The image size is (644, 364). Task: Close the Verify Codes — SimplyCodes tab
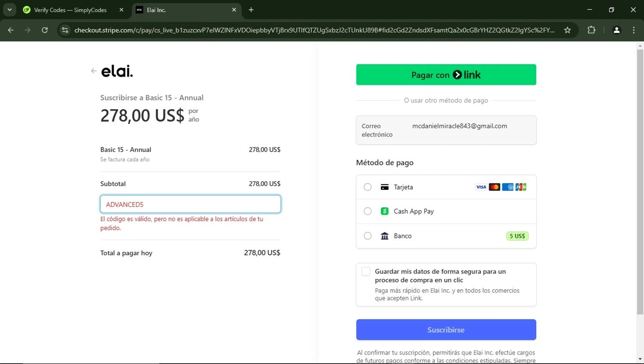pos(122,10)
